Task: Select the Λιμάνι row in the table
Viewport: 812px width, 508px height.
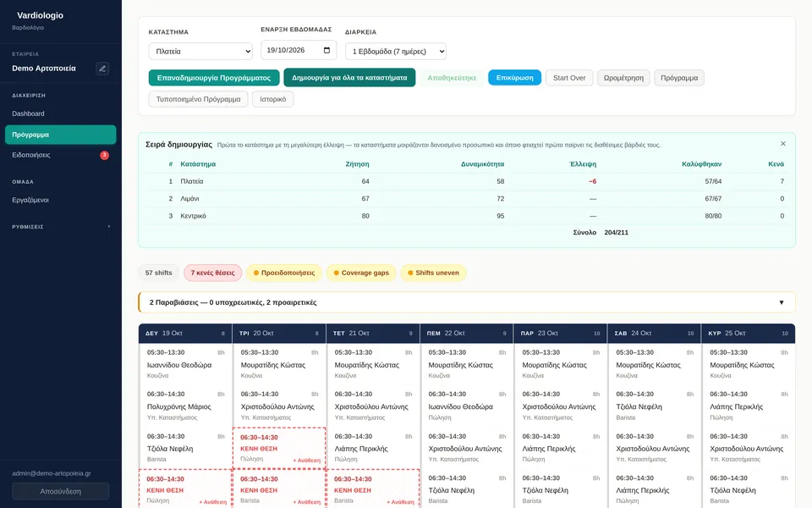Action: click(467, 198)
